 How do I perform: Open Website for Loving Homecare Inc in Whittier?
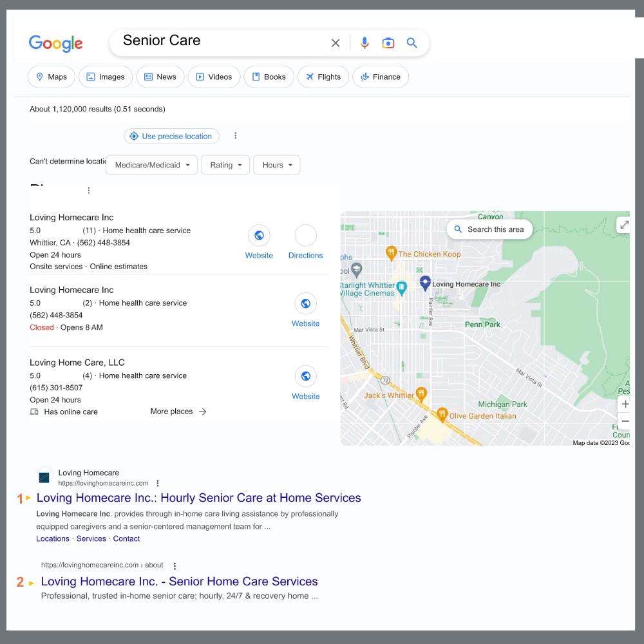(x=259, y=242)
